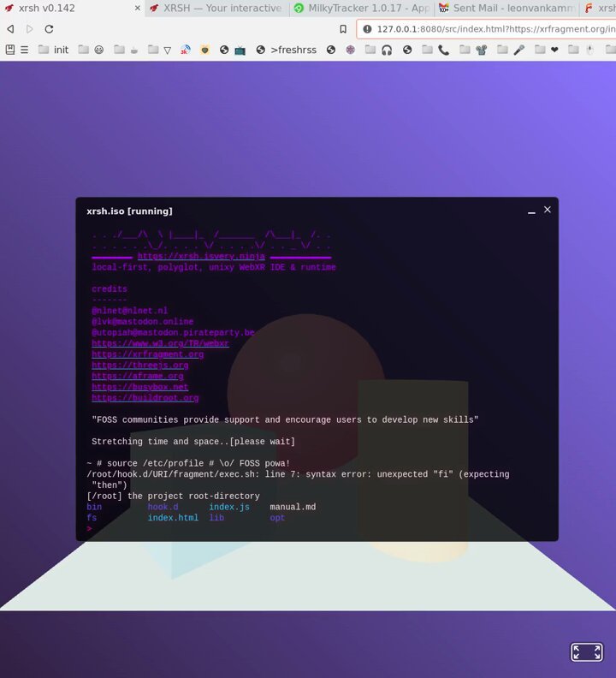Close the xrsh v0.142 tab
The image size is (616, 678).
click(x=138, y=9)
